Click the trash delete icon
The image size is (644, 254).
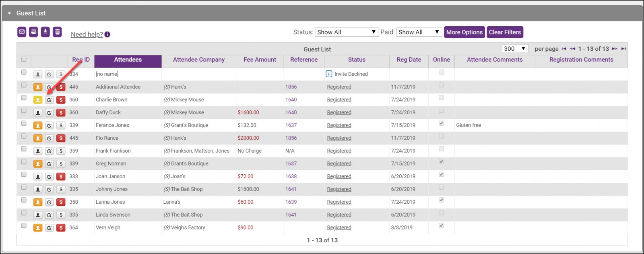[58, 32]
